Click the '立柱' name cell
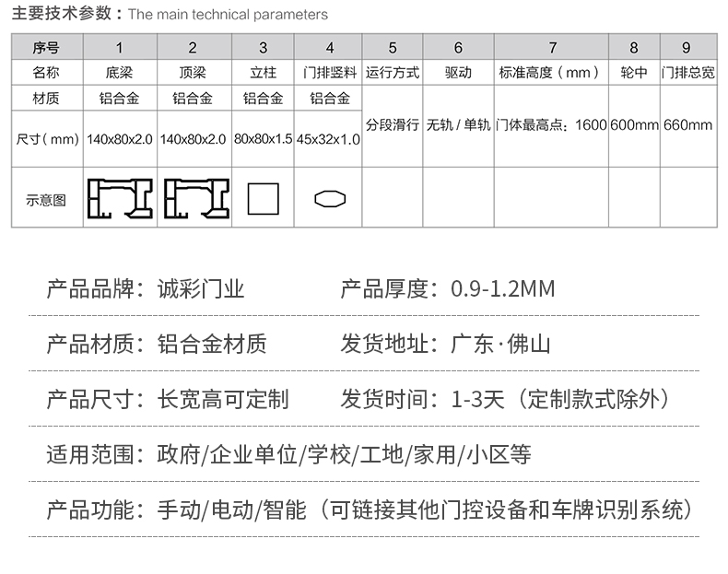Screen dimensions: 728x574 point(264,73)
